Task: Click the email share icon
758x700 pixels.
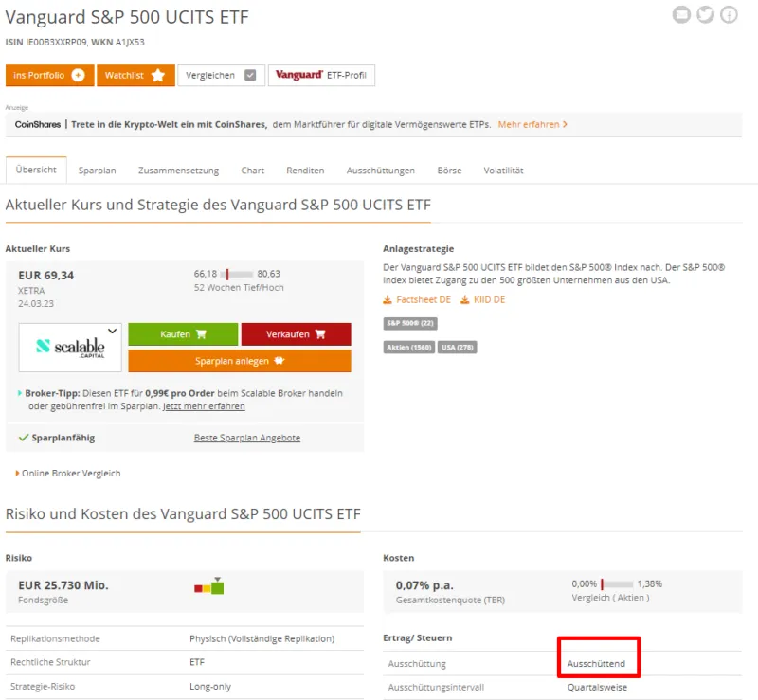Action: pyautogui.click(x=681, y=14)
